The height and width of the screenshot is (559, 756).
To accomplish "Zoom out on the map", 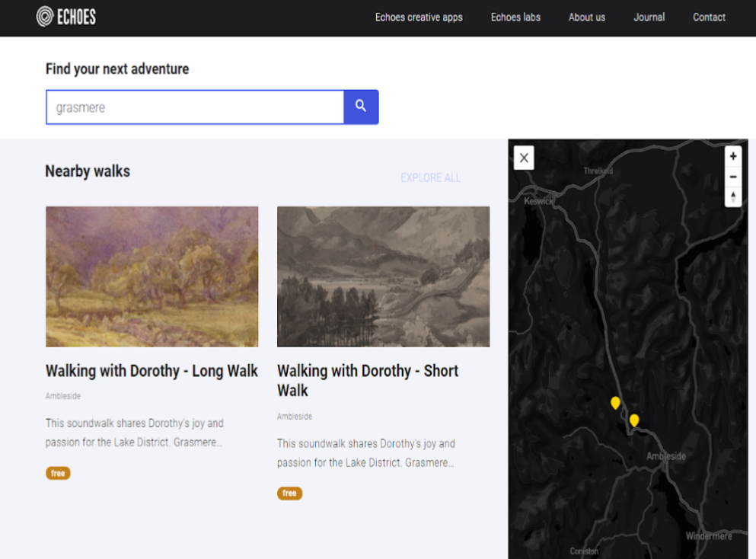I will (733, 177).
